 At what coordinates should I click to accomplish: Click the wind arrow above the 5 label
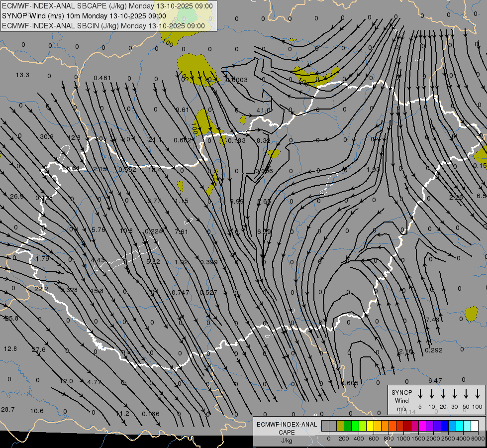[420, 394]
